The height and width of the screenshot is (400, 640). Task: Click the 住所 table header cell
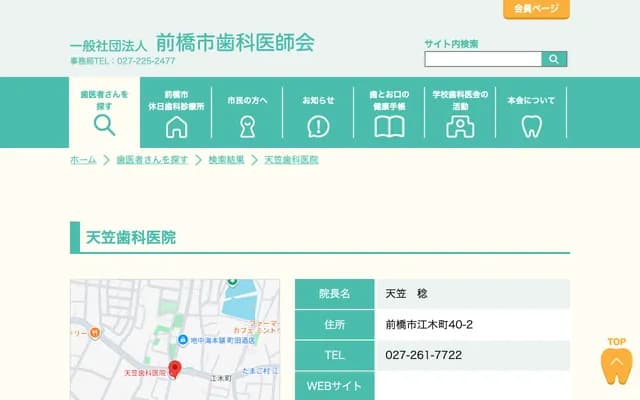[x=335, y=324]
